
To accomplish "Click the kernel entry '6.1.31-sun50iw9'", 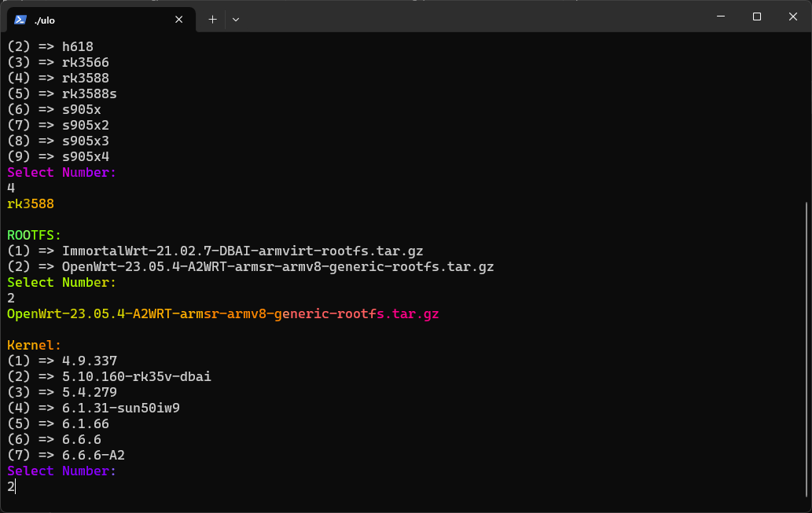I will click(94, 408).
